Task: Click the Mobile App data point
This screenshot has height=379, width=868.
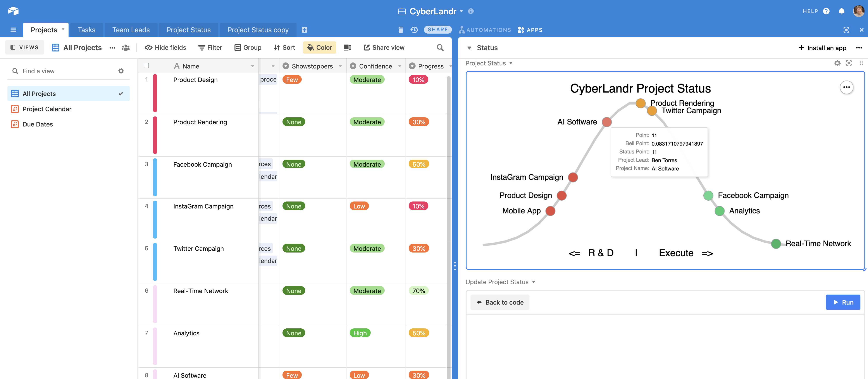Action: click(x=550, y=211)
